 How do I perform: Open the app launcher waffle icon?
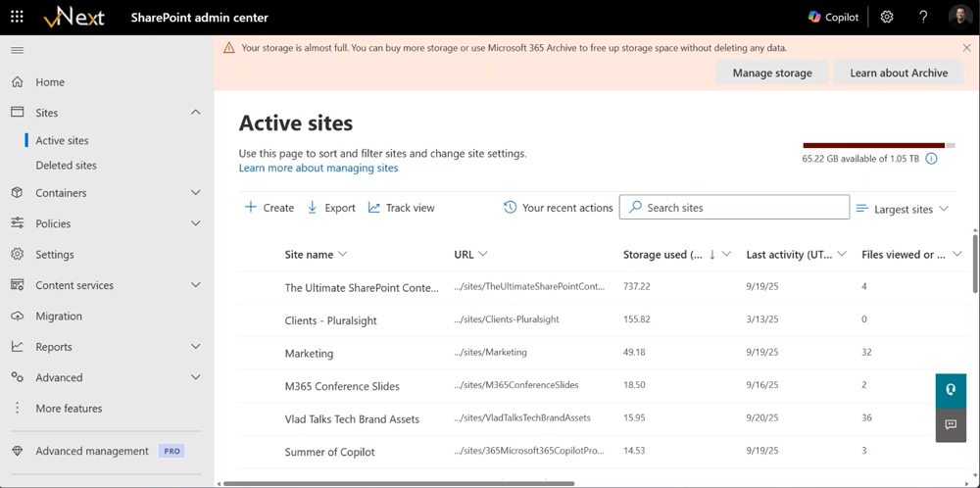click(17, 17)
